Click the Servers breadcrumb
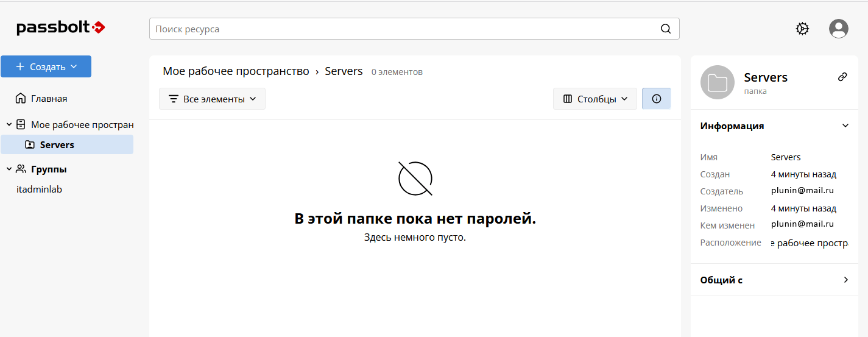The width and height of the screenshot is (868, 337). 344,71
